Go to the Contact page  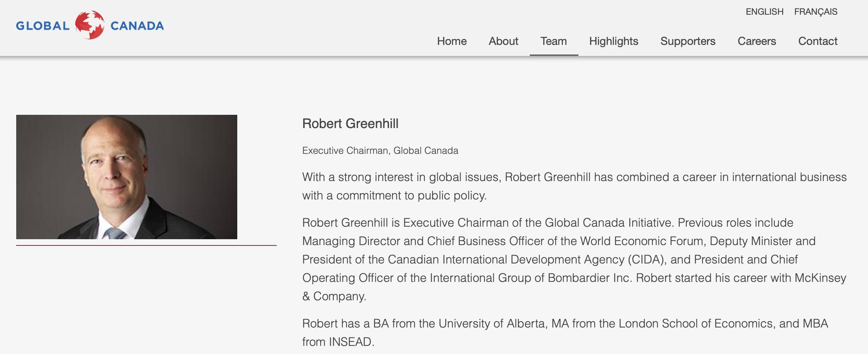(818, 41)
